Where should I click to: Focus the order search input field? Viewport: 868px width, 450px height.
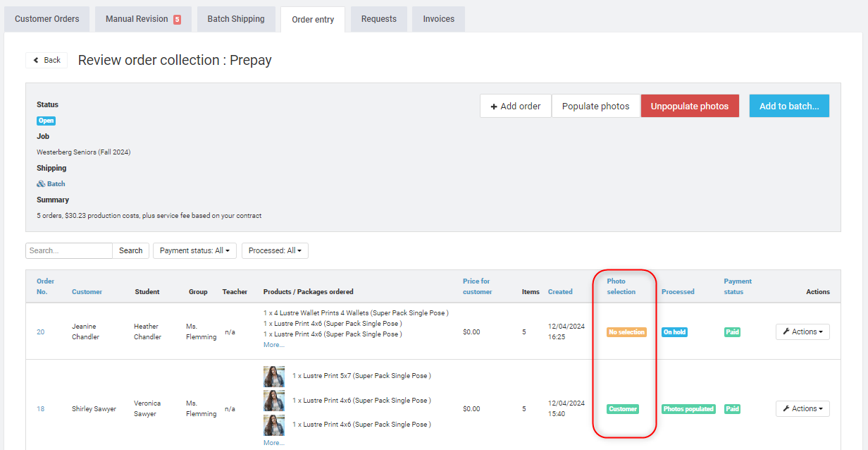pyautogui.click(x=69, y=250)
